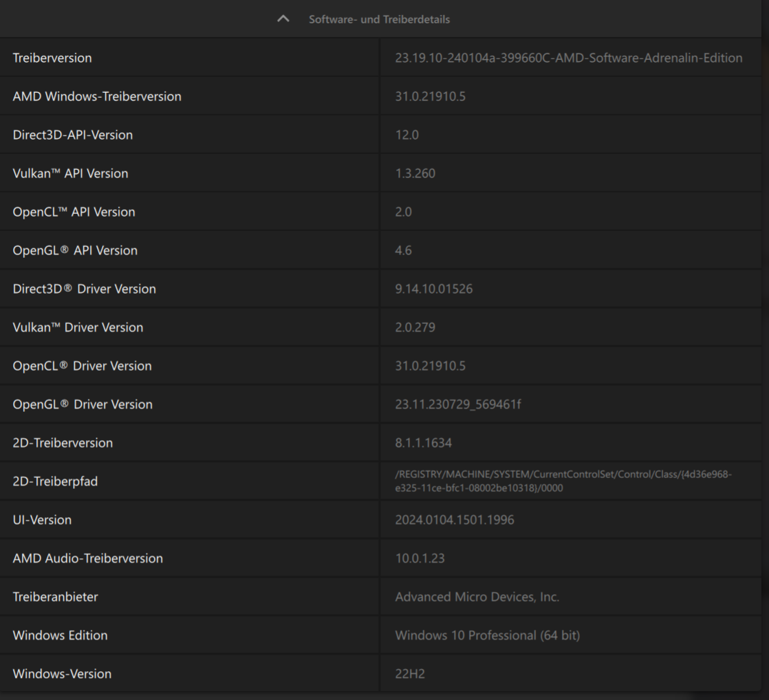Click the Vulkan Driver Version value 2.0.279
Screen dimensions: 769x700
click(x=415, y=327)
